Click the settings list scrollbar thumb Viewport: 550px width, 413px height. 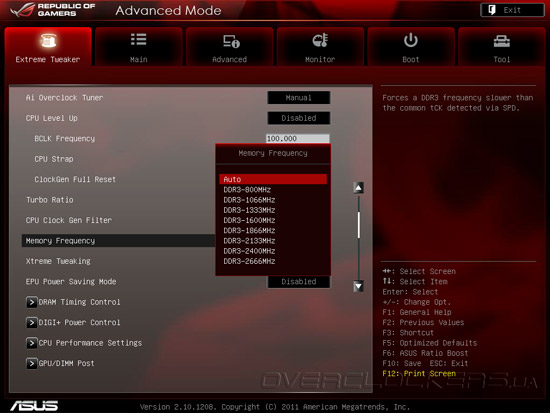coord(358,225)
